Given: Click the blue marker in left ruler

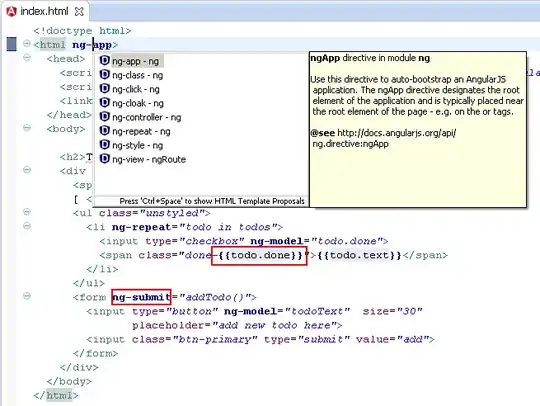Looking at the screenshot, I should click(12, 44).
